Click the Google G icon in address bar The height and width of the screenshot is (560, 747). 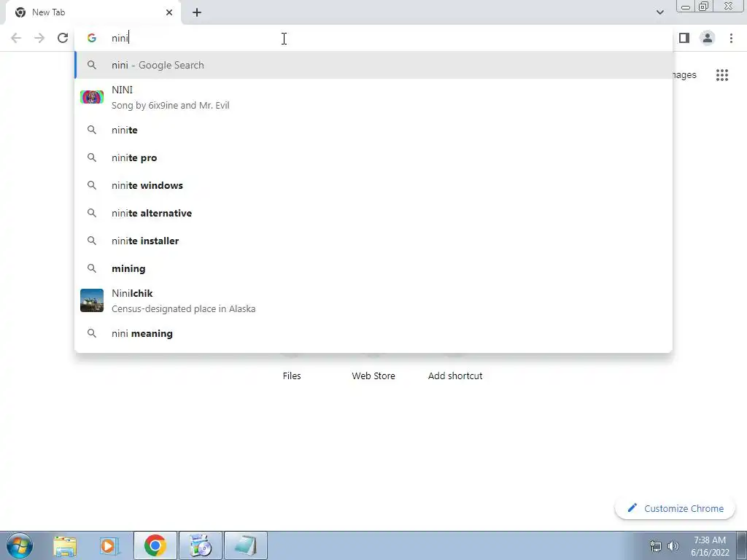pyautogui.click(x=91, y=38)
